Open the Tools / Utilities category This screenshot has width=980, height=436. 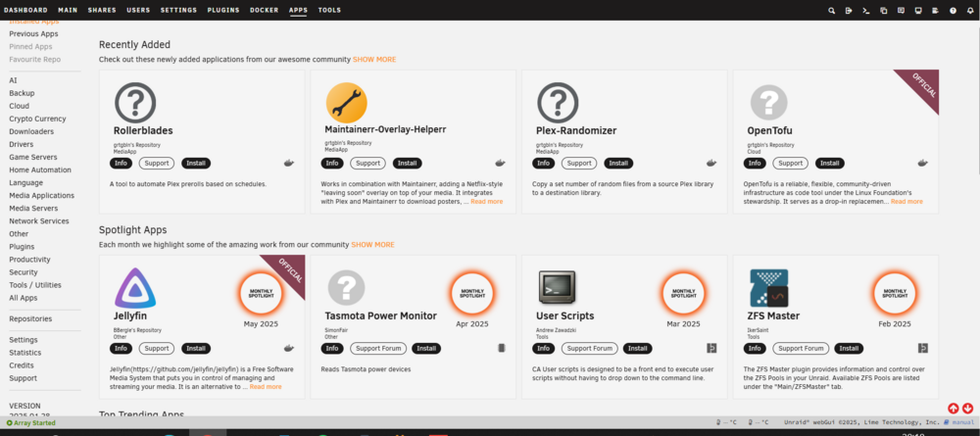point(35,285)
